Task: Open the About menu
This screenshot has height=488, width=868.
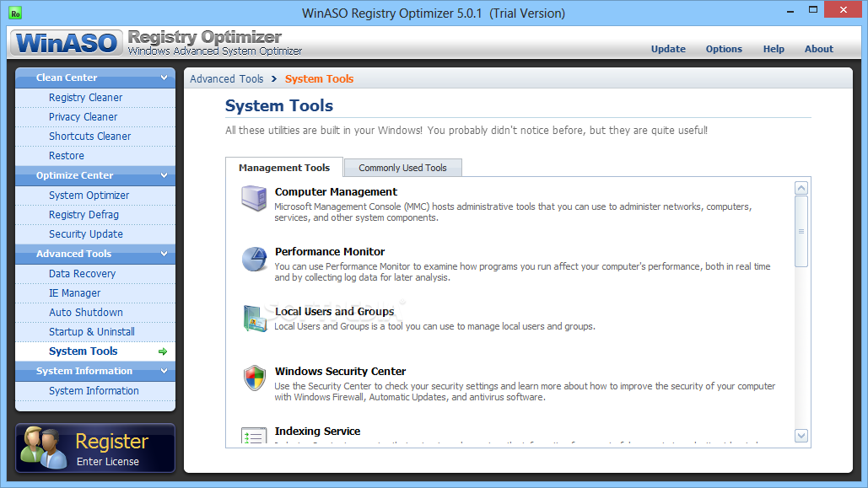Action: click(819, 49)
